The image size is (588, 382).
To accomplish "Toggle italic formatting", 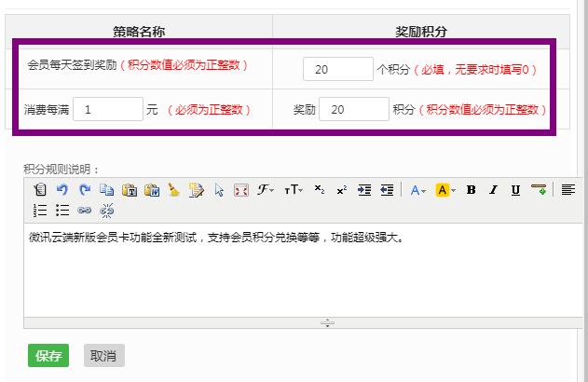I will (493, 190).
